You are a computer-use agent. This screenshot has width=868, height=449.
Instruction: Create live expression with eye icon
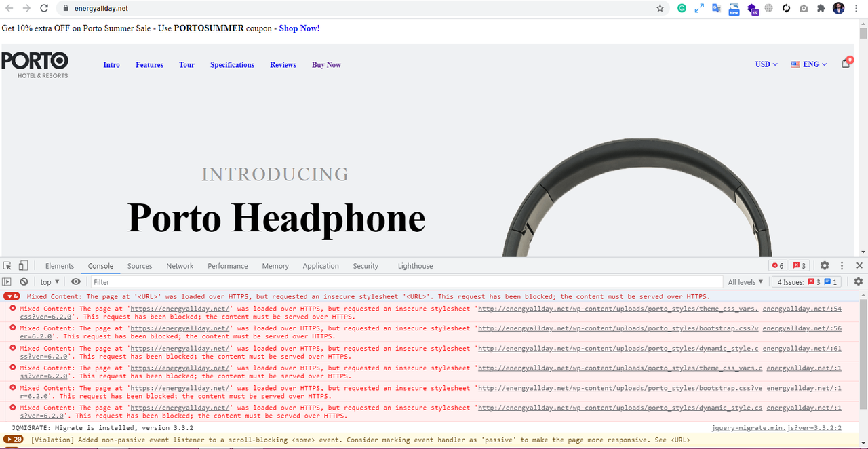click(x=75, y=281)
